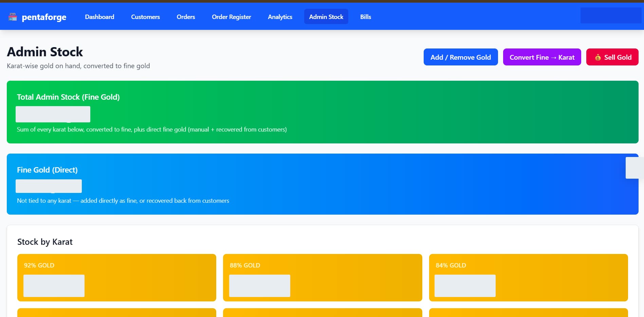Click the Admin Stock page title
The height and width of the screenshot is (317, 644).
coord(45,52)
